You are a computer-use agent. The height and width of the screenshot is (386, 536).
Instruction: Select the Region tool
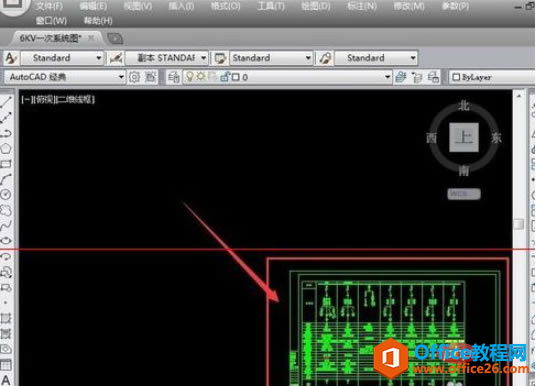(x=6, y=349)
